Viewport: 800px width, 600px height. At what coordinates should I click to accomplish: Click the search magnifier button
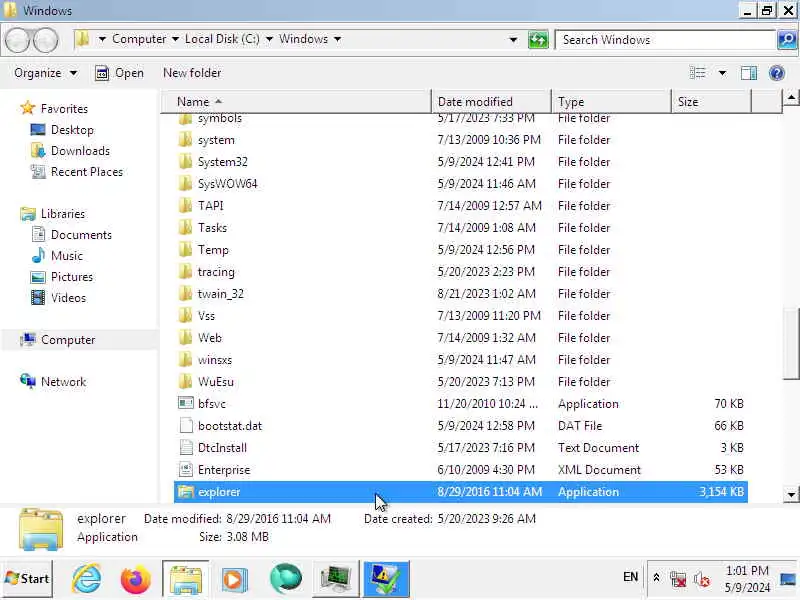pyautogui.click(x=787, y=40)
